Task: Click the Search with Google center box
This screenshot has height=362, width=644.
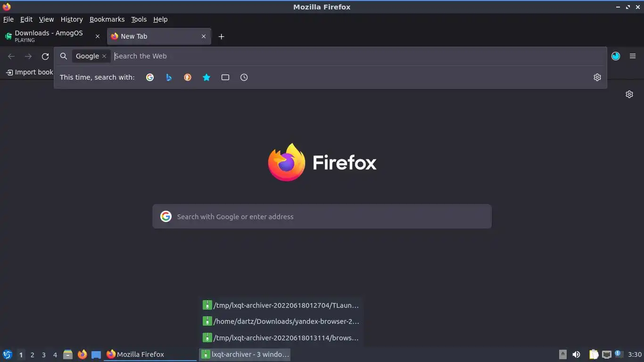Action: pos(322,216)
